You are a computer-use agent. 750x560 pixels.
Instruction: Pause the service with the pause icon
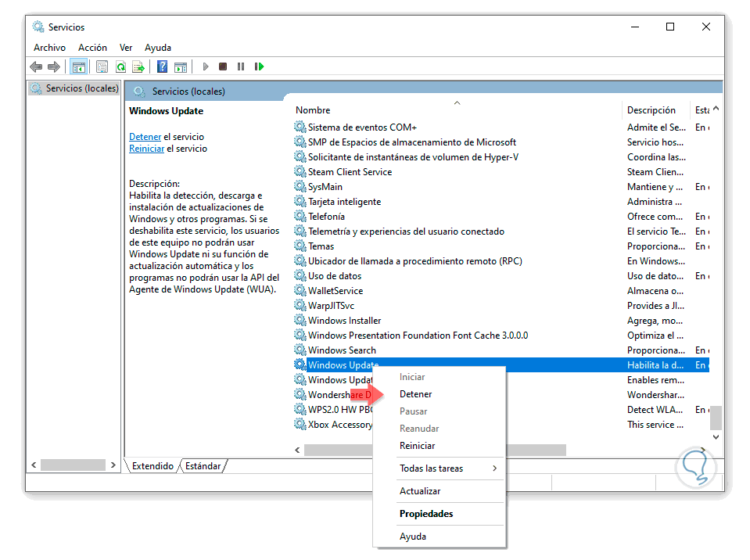[x=241, y=66]
